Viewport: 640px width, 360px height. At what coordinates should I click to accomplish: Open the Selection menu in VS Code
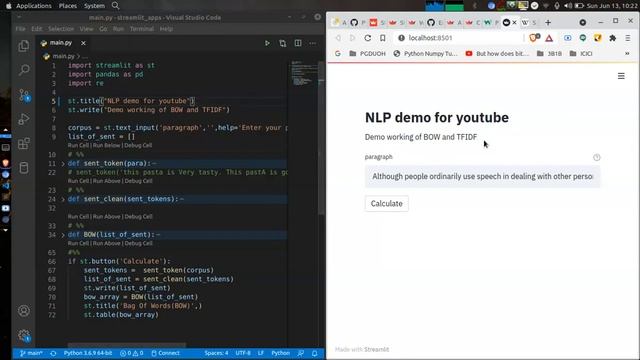pyautogui.click(x=61, y=29)
